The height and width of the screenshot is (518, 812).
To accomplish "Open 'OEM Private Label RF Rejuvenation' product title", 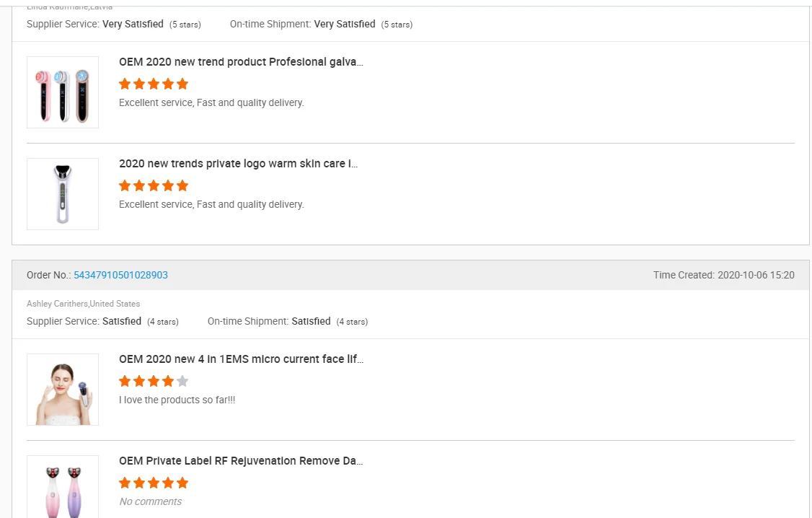I will pyautogui.click(x=241, y=461).
